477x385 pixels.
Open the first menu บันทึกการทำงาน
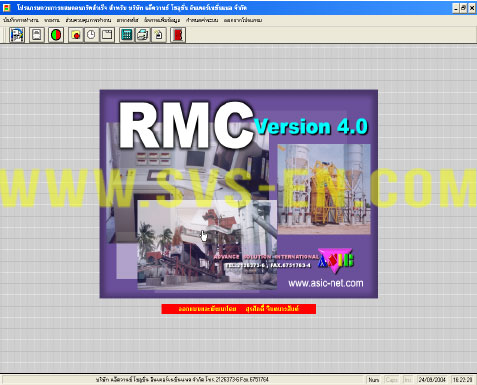click(21, 20)
